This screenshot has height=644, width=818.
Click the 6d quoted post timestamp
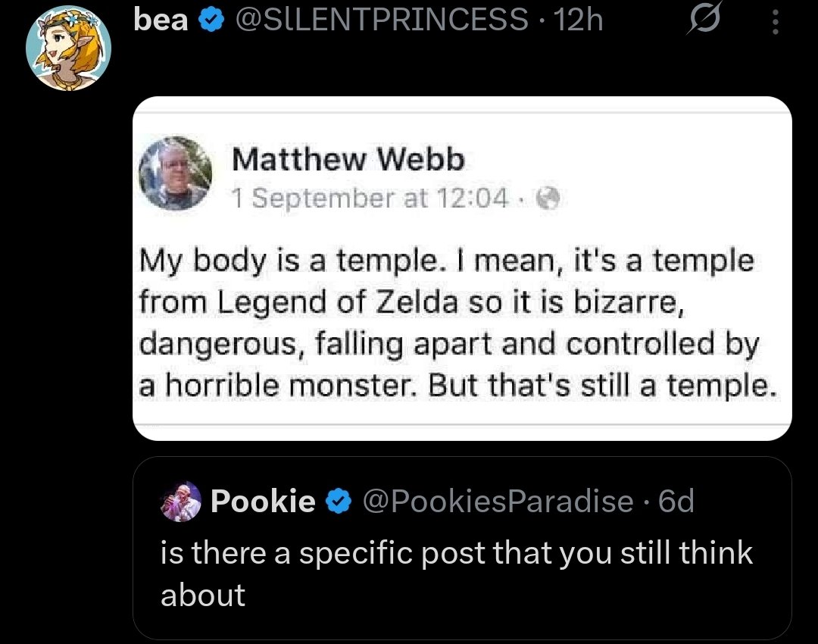click(676, 501)
